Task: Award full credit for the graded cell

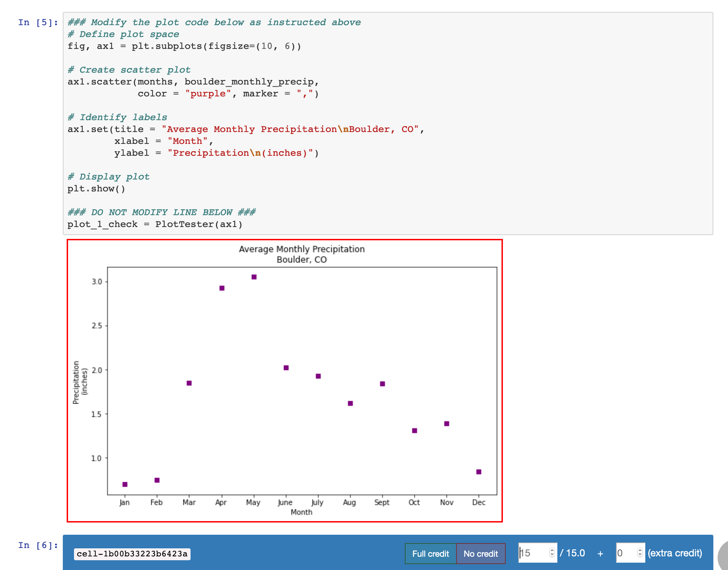Action: [x=430, y=554]
